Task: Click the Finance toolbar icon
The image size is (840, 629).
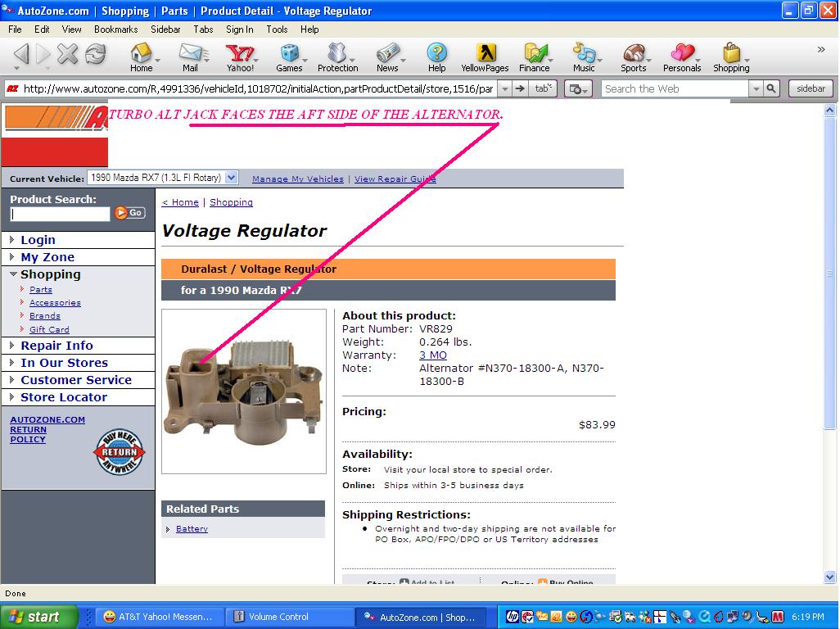Action: [534, 55]
